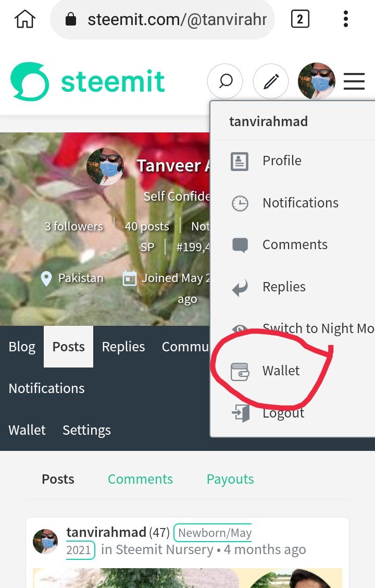Open the browser three-dot overflow menu
This screenshot has height=588, width=375.
click(x=345, y=19)
